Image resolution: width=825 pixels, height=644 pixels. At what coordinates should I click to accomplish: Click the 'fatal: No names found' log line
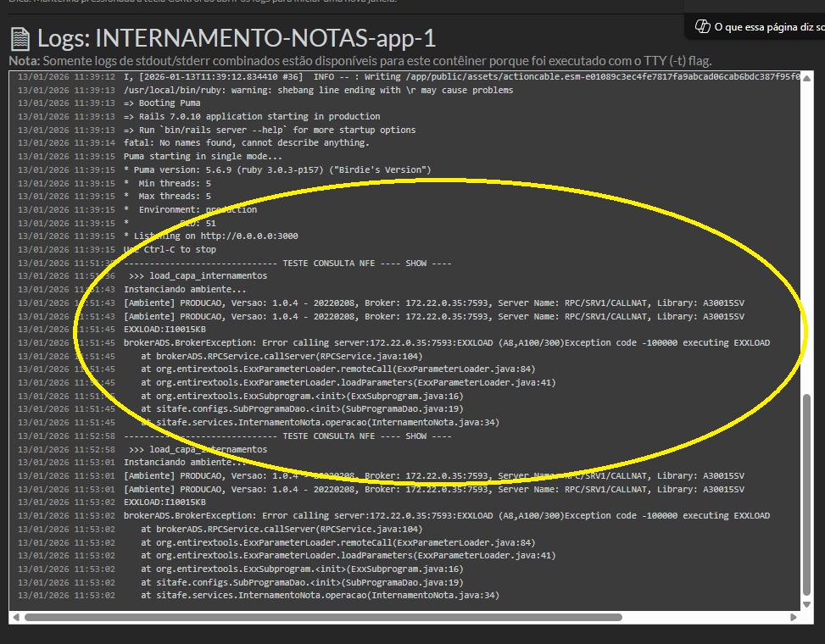click(246, 143)
